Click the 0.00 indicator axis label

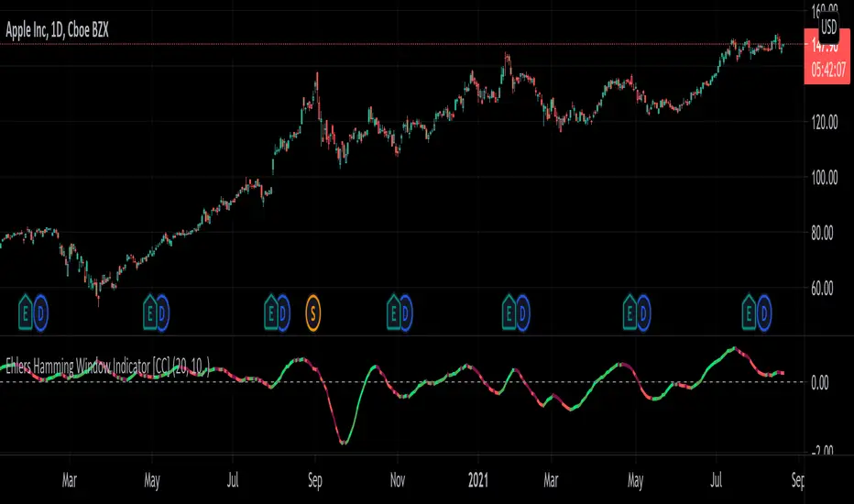coord(820,382)
